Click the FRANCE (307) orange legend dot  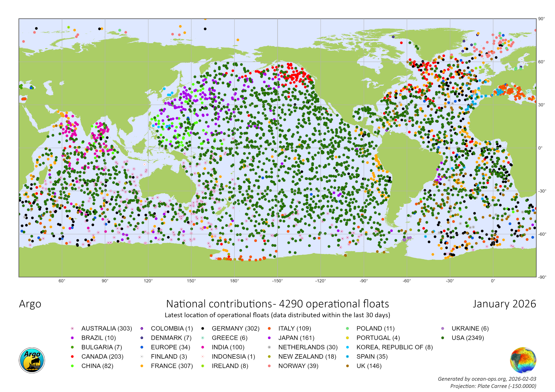tap(142, 366)
